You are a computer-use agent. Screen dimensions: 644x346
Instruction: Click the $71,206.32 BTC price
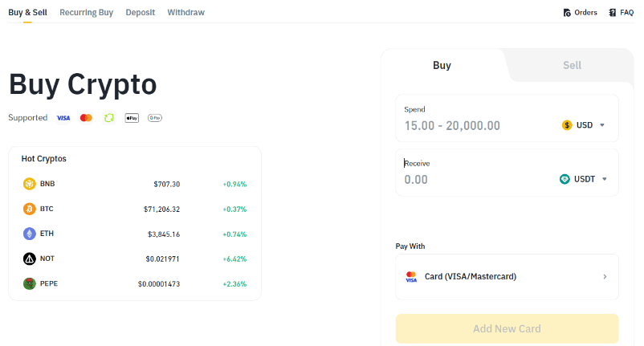[x=162, y=210]
